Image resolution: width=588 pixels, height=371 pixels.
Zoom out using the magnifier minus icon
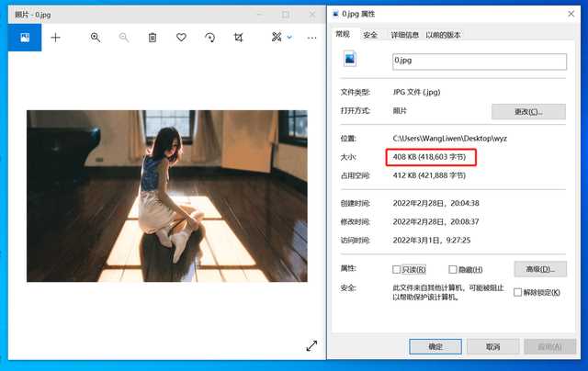coord(124,38)
